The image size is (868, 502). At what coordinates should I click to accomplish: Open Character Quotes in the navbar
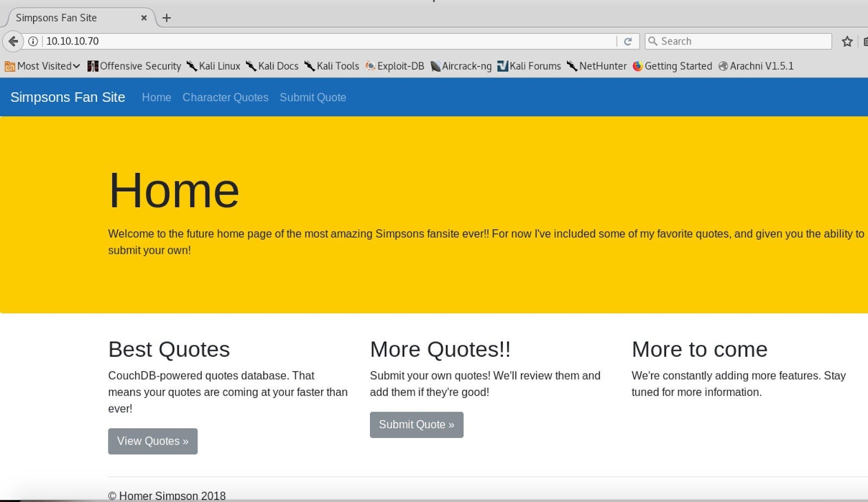click(225, 98)
